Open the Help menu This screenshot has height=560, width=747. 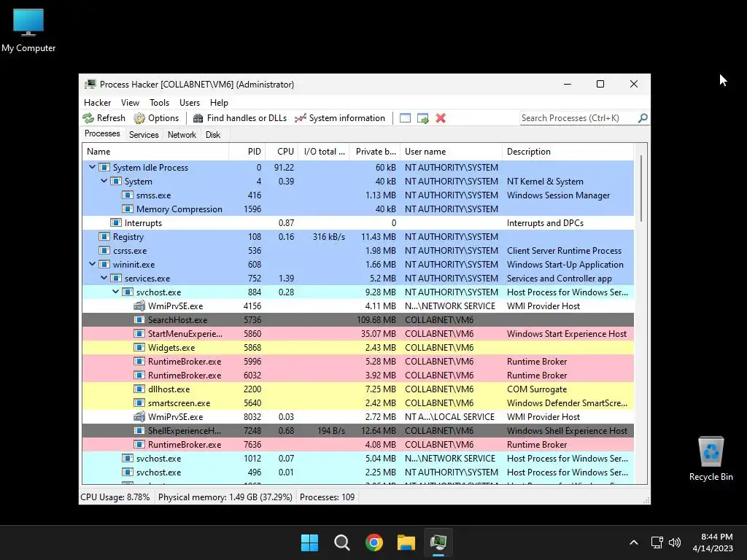(x=219, y=103)
